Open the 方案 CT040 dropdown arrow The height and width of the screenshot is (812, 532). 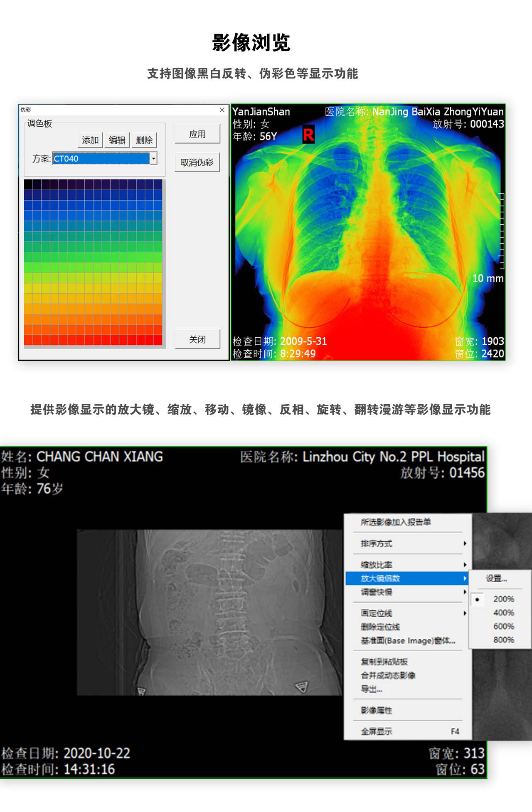click(153, 158)
